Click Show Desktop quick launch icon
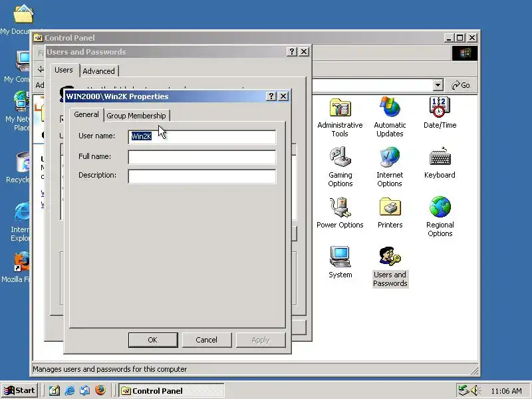The image size is (532, 399). point(55,390)
